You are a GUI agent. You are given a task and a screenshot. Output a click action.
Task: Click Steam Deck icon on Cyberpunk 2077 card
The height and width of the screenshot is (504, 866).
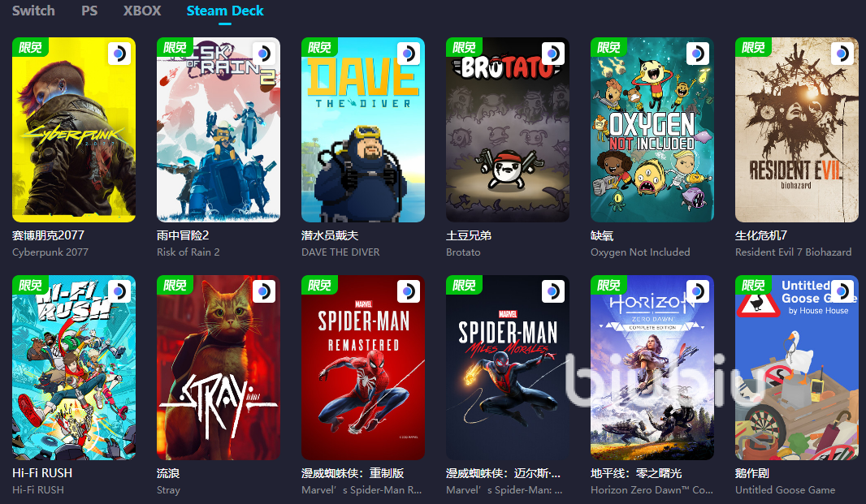click(x=119, y=54)
